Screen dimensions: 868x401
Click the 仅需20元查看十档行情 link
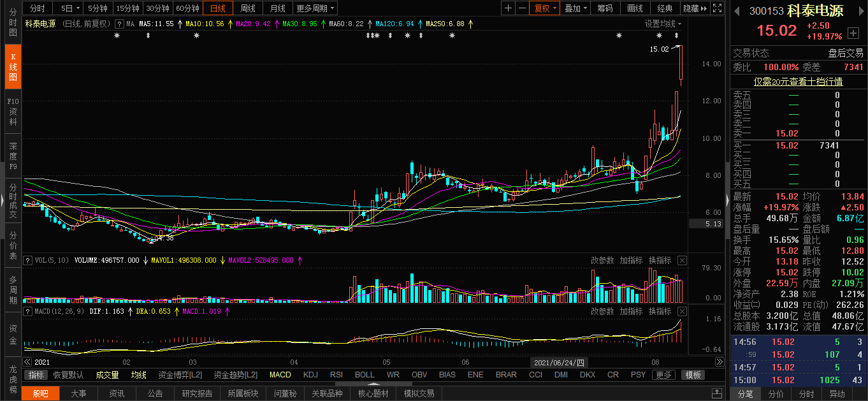(798, 82)
